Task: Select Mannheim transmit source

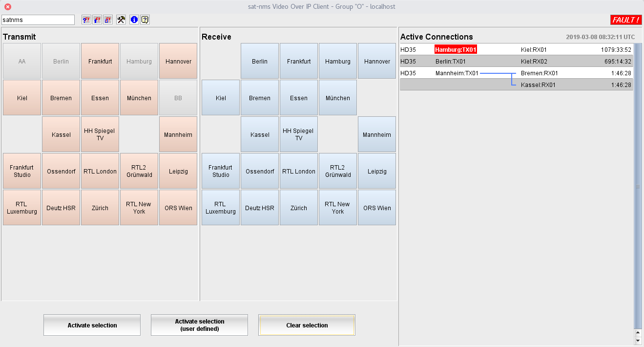Action: point(178,135)
